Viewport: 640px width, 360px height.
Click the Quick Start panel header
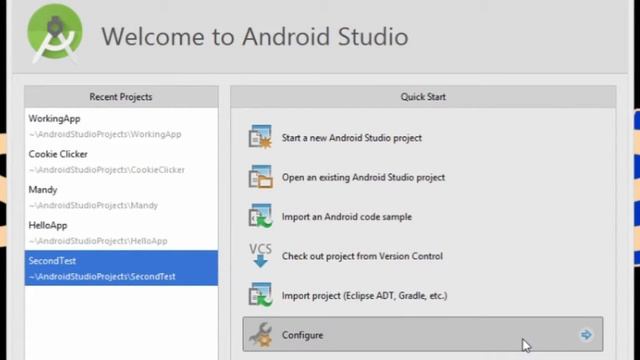423,97
